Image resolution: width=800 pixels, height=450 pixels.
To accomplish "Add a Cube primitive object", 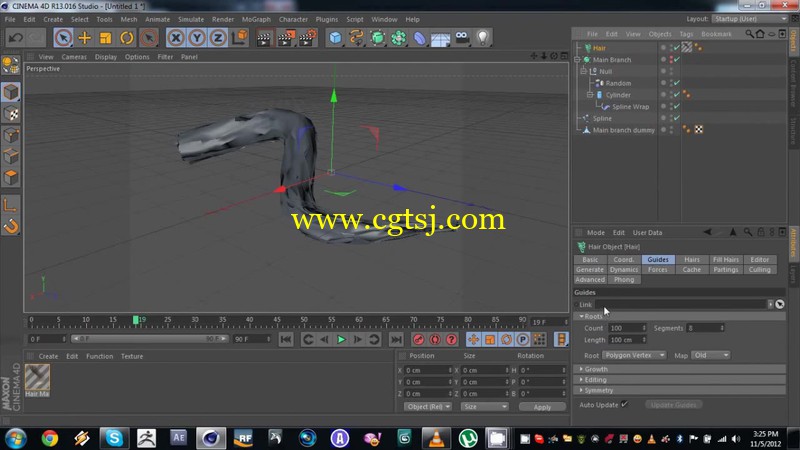I will 335,38.
